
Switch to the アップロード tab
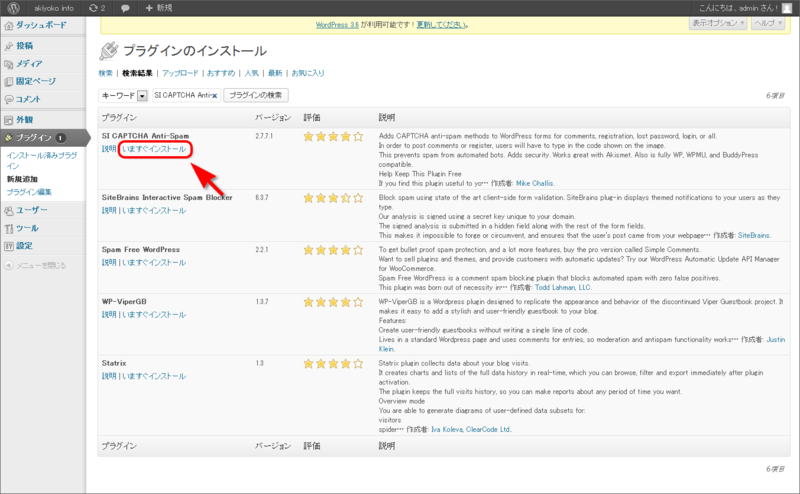(x=180, y=73)
